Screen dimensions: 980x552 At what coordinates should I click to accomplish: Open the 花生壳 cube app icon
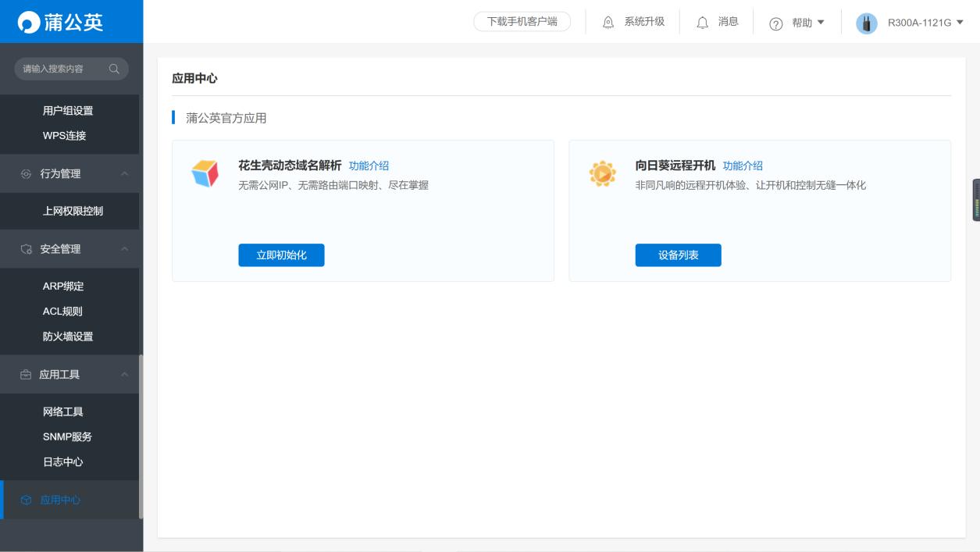click(x=205, y=173)
